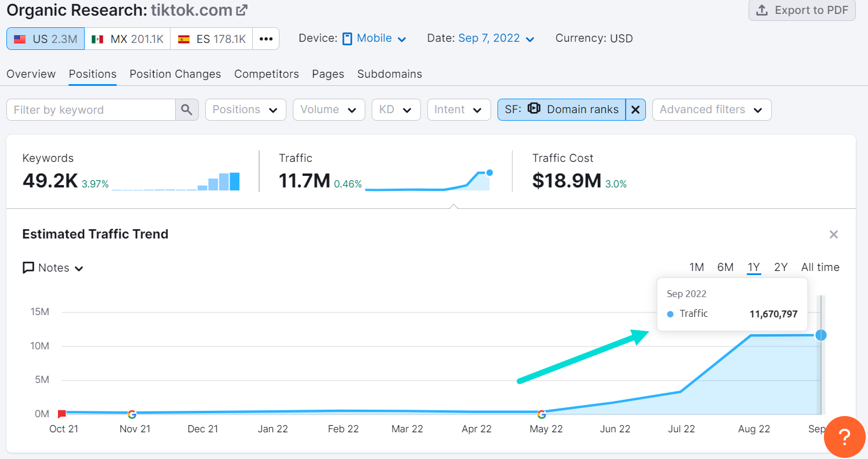Viewport: 868px width, 459px height.
Task: Set chart range to 1Y
Action: [754, 268]
